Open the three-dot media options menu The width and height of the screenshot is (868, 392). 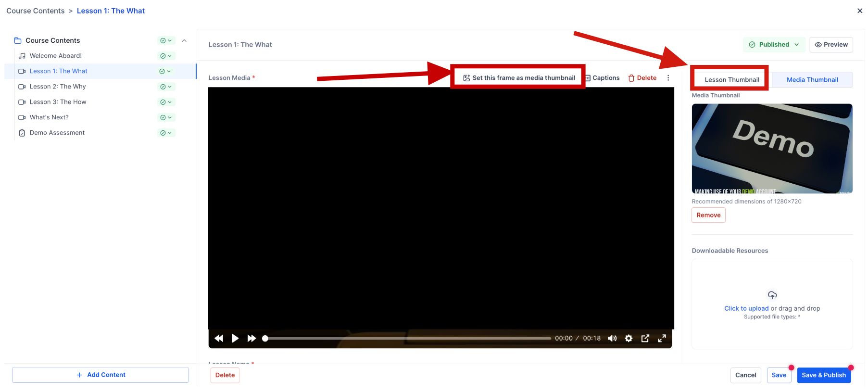tap(668, 78)
